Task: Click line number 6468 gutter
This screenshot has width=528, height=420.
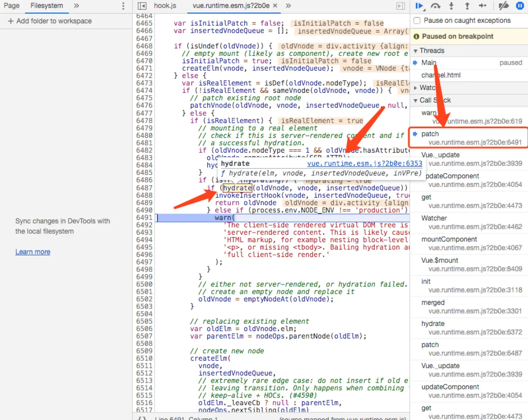Action: [x=144, y=46]
